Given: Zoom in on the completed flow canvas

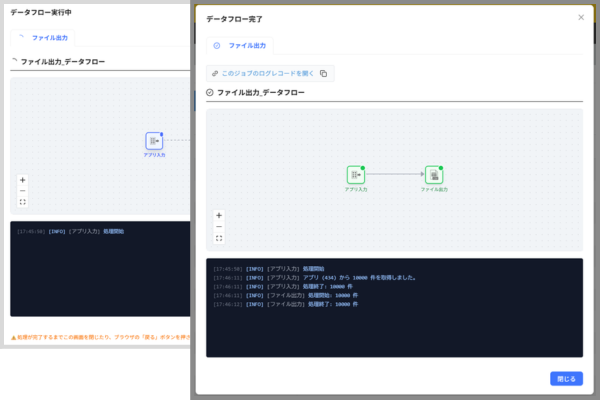Looking at the screenshot, I should click(x=219, y=216).
